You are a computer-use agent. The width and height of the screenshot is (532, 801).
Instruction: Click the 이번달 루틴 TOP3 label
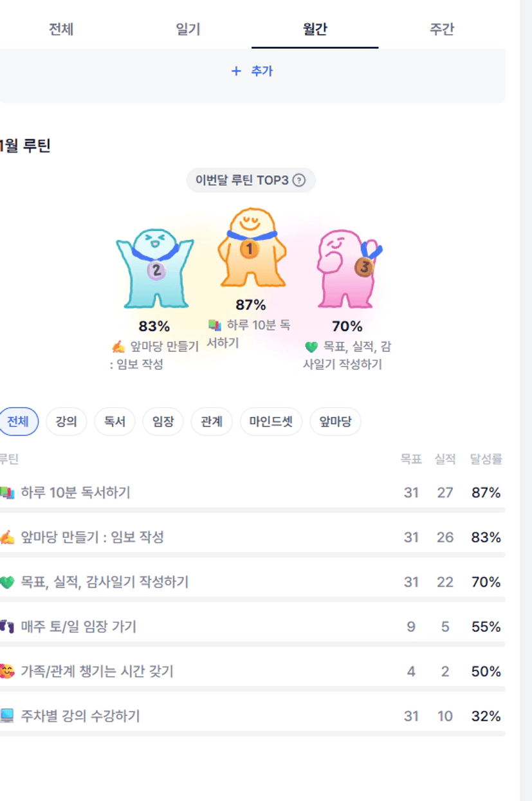(242, 180)
